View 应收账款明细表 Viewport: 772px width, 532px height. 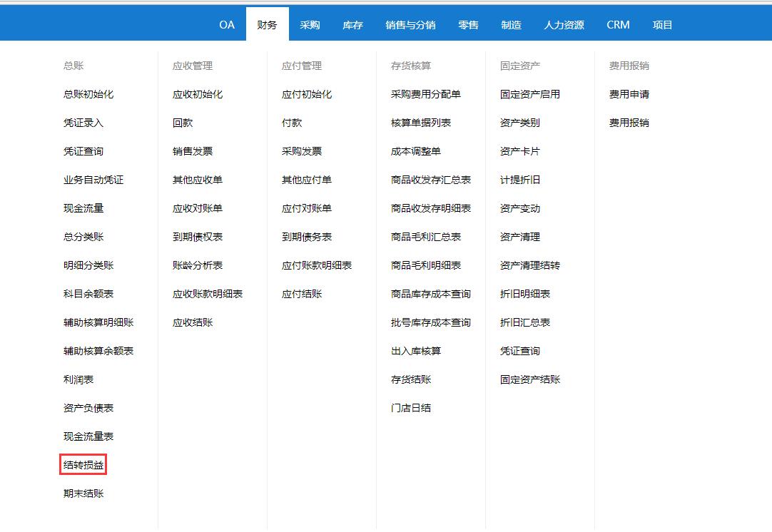208,294
